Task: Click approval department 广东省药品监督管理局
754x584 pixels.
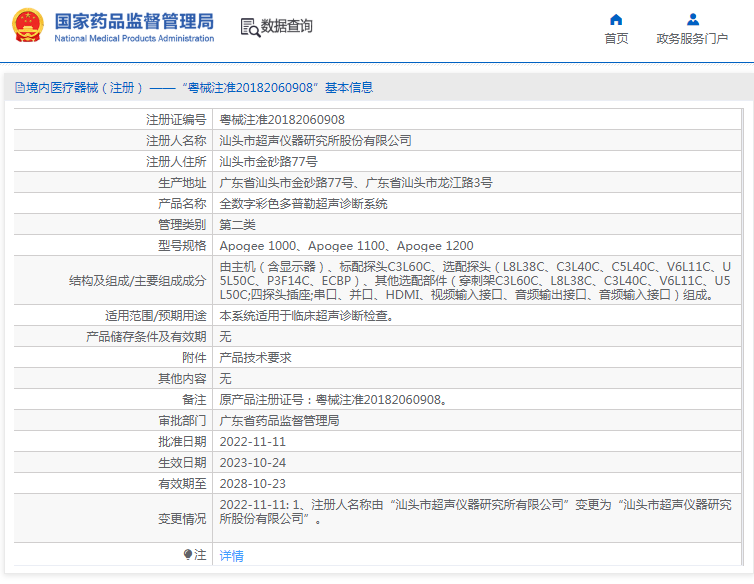Action: click(x=279, y=420)
